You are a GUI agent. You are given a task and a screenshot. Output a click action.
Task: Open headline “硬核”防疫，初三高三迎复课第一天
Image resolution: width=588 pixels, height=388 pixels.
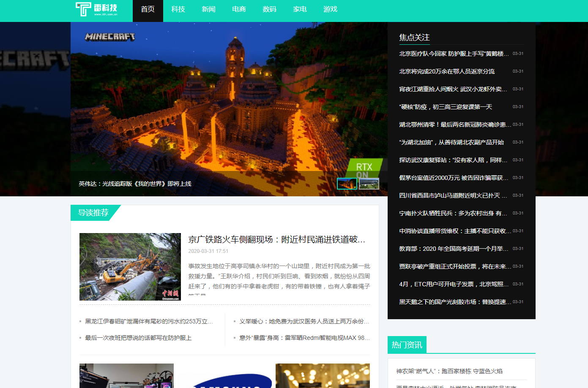coord(446,107)
